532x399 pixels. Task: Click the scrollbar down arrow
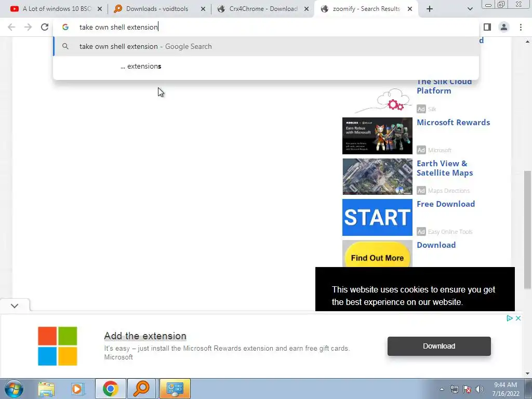pyautogui.click(x=528, y=374)
